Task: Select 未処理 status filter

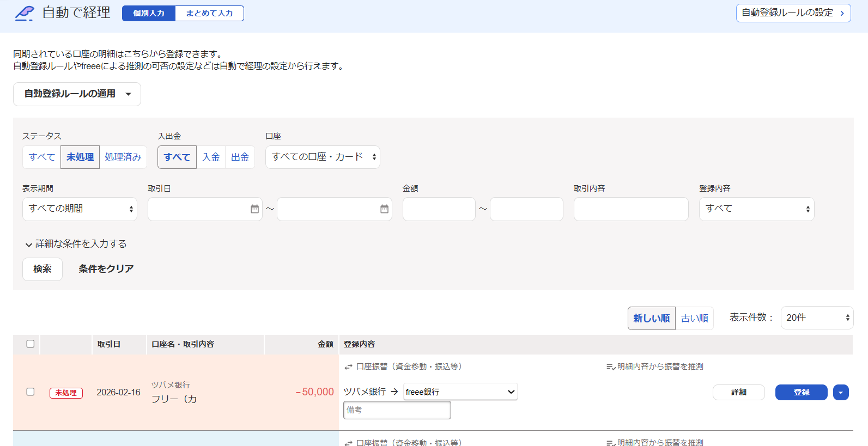Action: [x=80, y=157]
